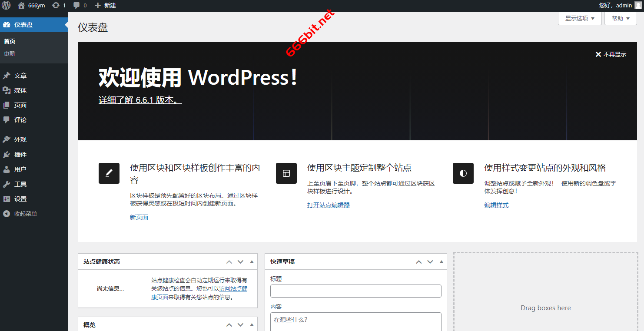
Task: Click the pencil icon in the welcome panel
Action: pos(109,173)
